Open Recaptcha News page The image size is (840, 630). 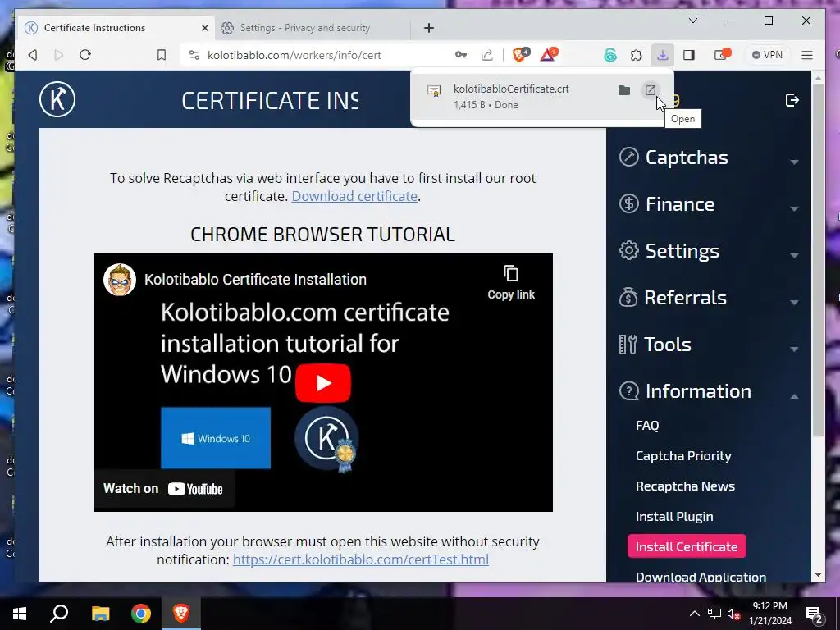coord(685,486)
